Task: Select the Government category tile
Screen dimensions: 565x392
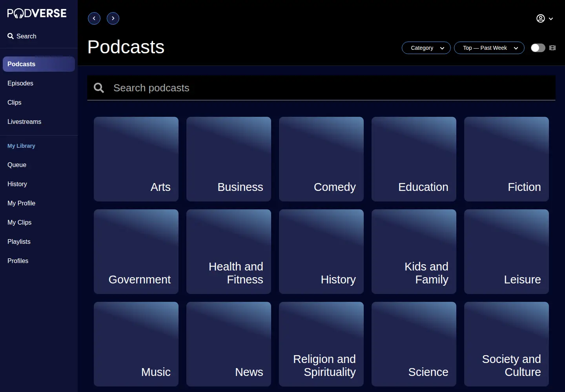Action: point(136,252)
